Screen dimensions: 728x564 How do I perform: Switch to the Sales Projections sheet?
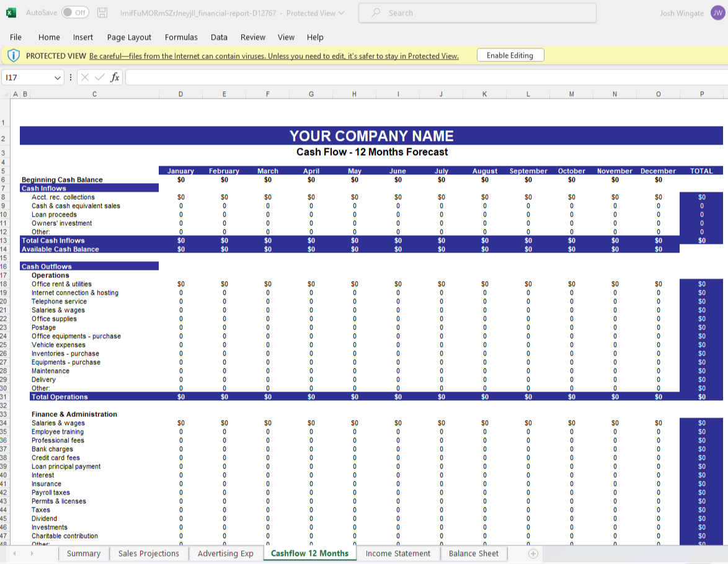pos(148,553)
